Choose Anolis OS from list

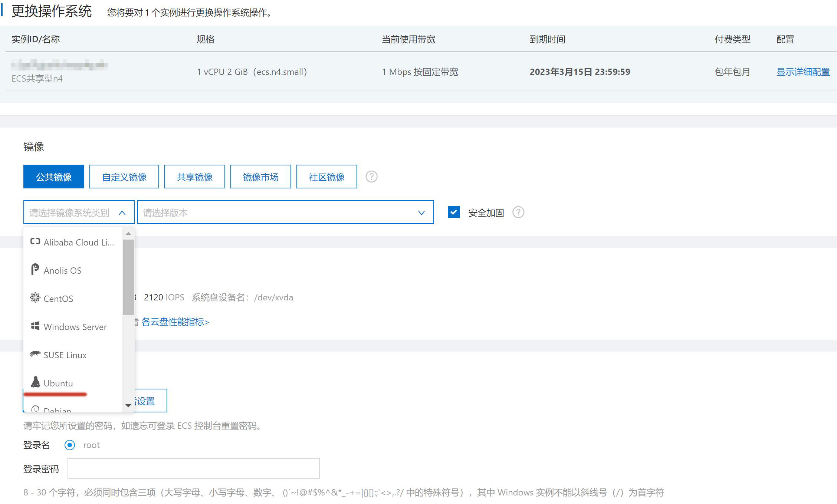[x=73, y=270]
